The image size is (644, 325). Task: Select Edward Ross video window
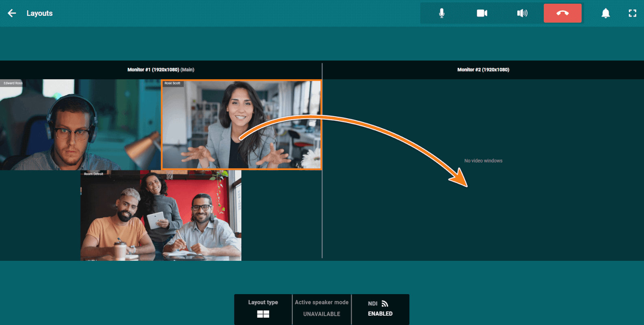(x=80, y=125)
